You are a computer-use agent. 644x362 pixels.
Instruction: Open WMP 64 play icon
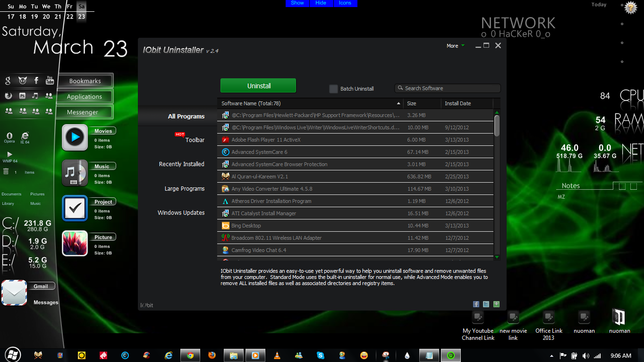click(10, 154)
